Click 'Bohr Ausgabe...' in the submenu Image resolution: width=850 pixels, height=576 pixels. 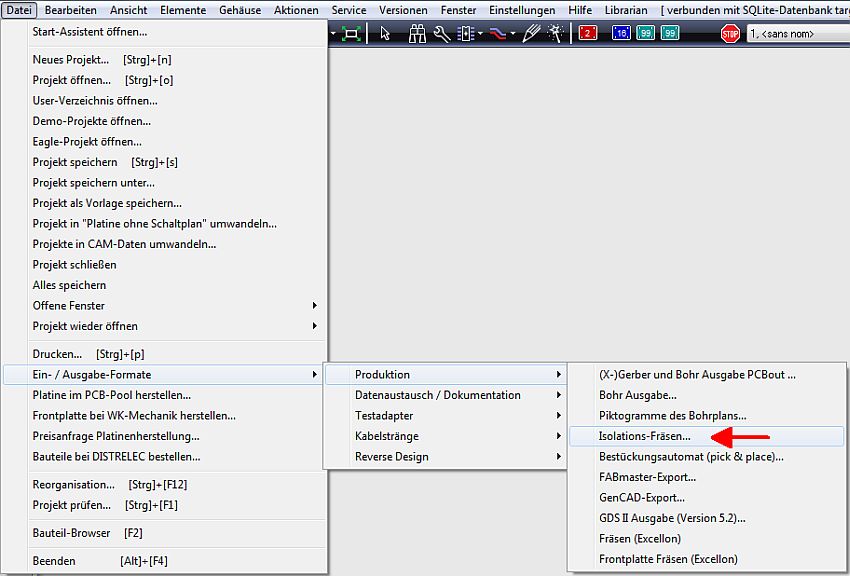pyautogui.click(x=637, y=395)
